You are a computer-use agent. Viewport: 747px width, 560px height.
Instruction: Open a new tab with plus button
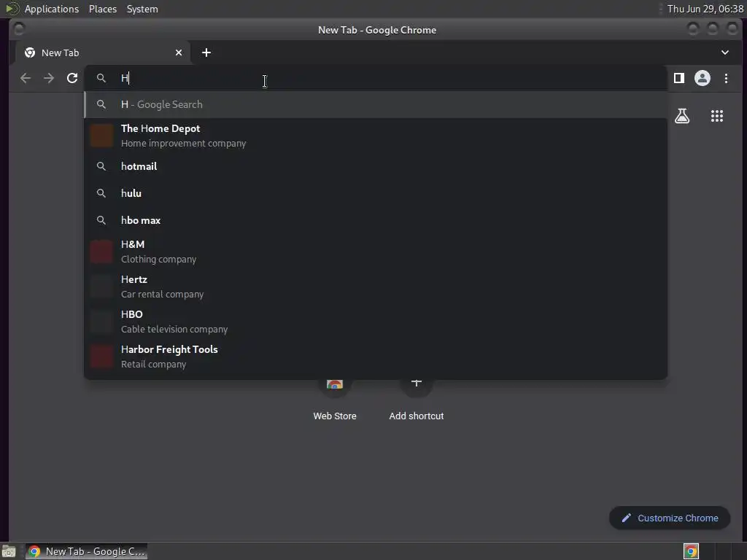(x=206, y=52)
